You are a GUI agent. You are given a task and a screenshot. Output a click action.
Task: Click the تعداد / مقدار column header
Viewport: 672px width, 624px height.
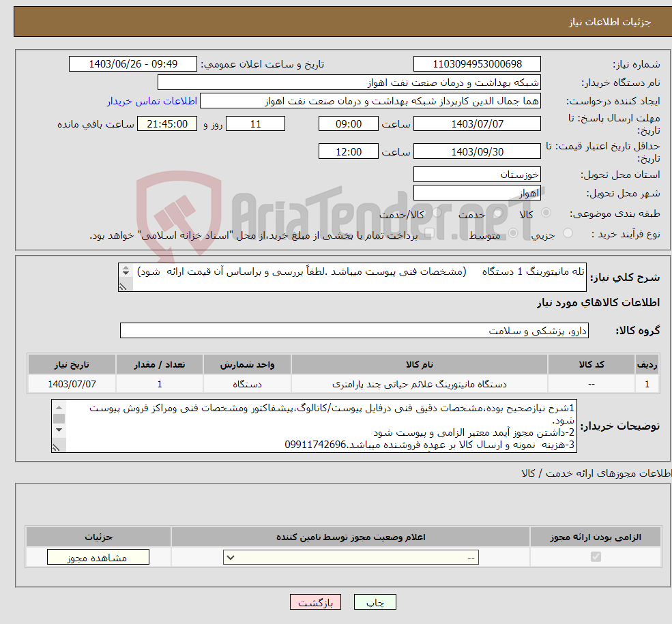click(160, 364)
